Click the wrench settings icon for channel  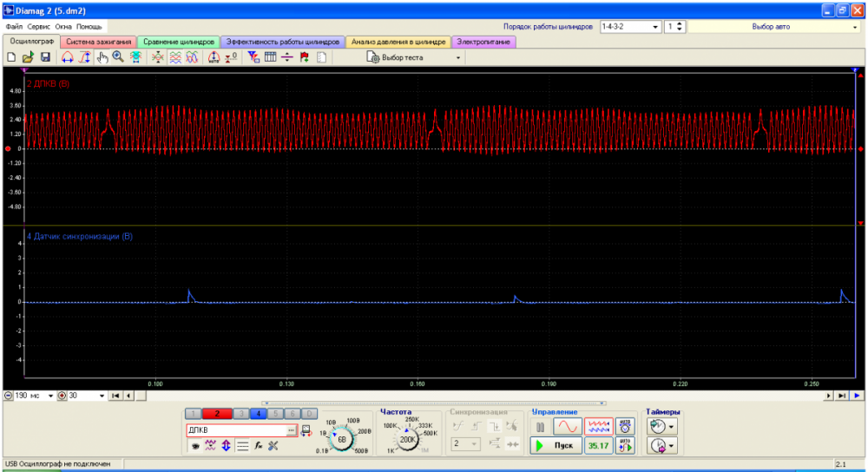(273, 446)
